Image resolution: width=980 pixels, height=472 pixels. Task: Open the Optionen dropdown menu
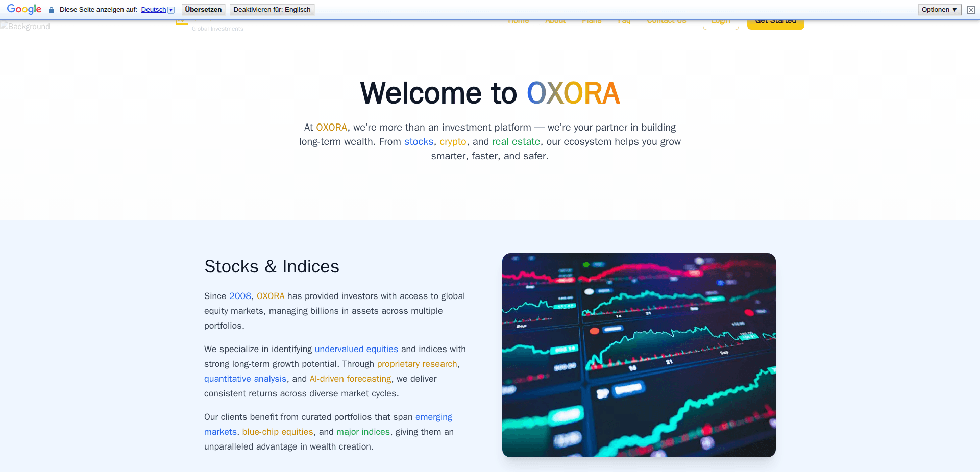939,9
